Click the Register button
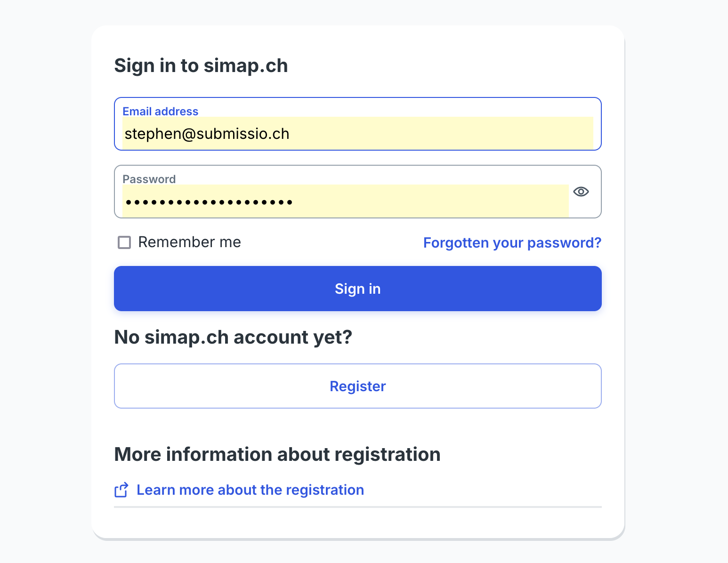The height and width of the screenshot is (563, 728). [x=357, y=386]
